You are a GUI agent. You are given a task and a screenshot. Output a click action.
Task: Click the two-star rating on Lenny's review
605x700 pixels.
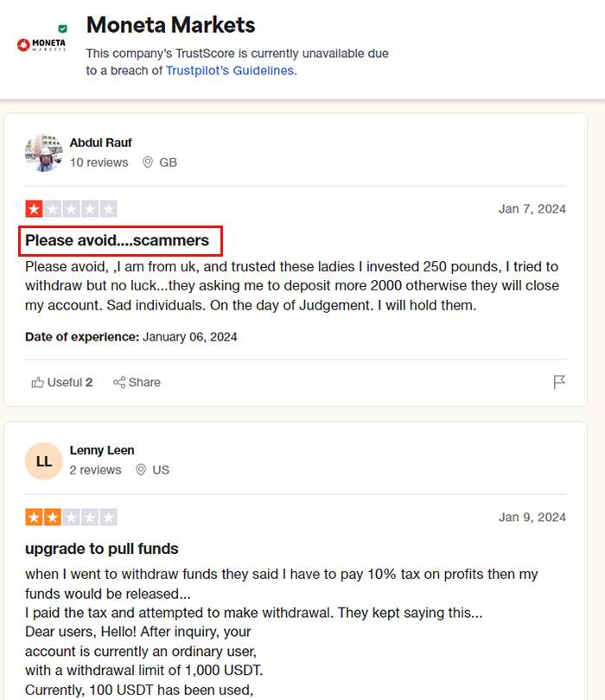(x=71, y=517)
